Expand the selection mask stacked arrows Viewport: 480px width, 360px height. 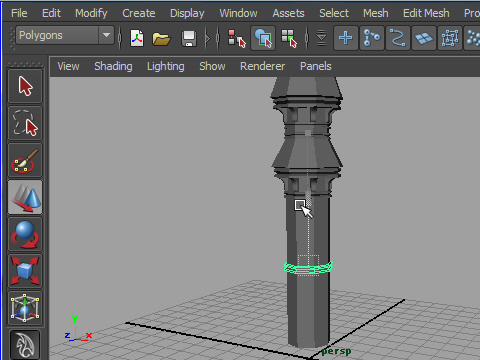coord(321,38)
